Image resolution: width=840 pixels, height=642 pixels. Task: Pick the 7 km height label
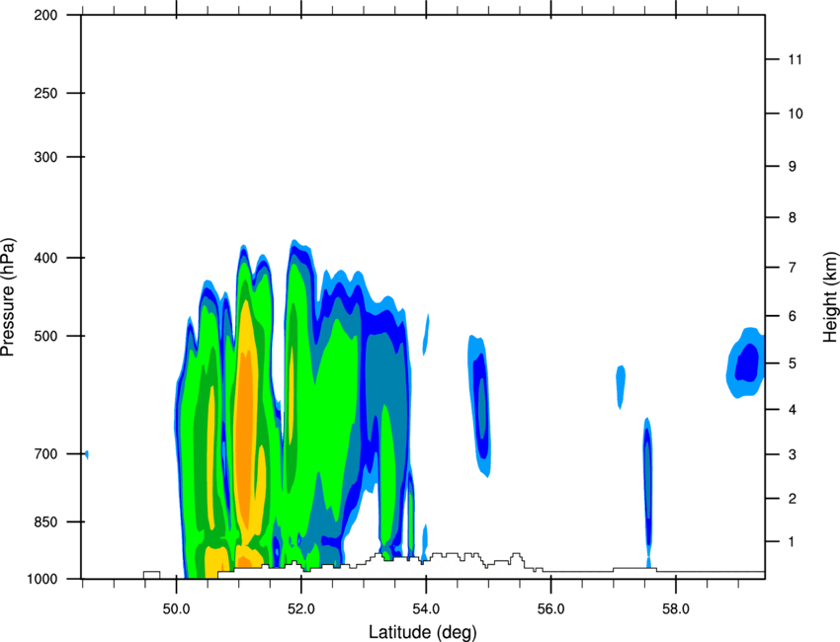pyautogui.click(x=793, y=267)
